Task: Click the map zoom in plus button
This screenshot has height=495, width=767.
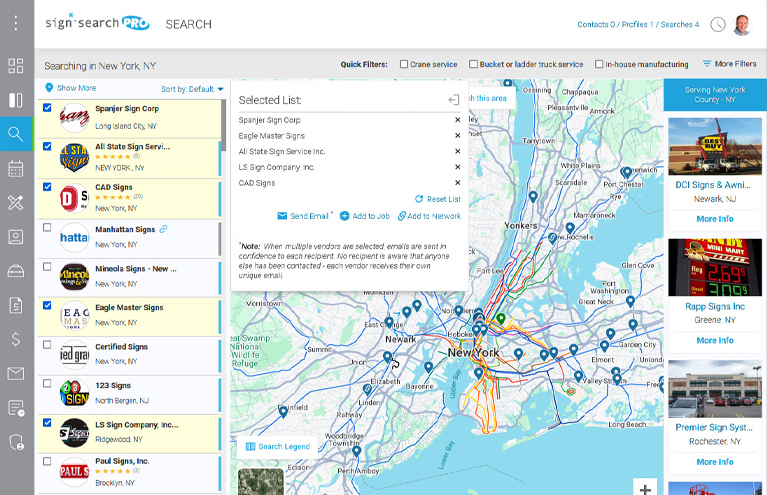Action: point(645,488)
